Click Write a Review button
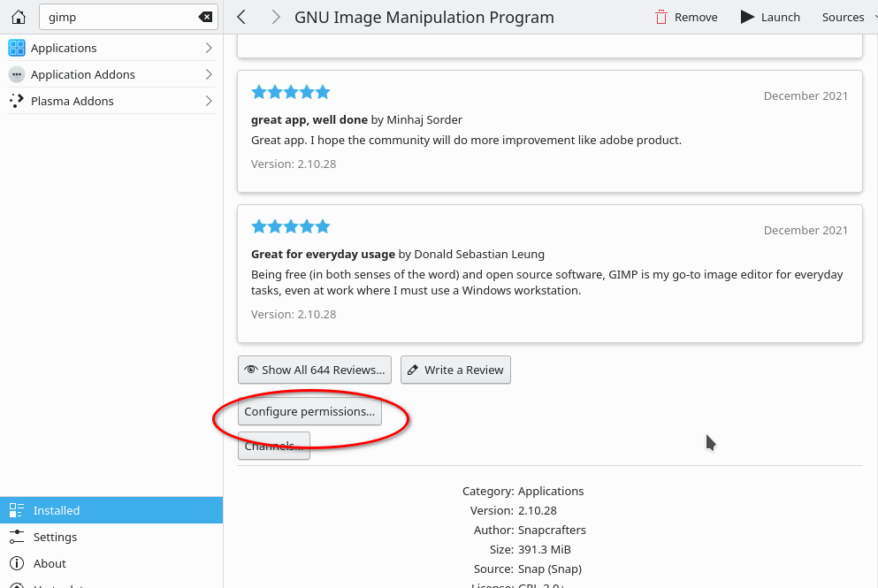The width and height of the screenshot is (878, 588). 455,370
